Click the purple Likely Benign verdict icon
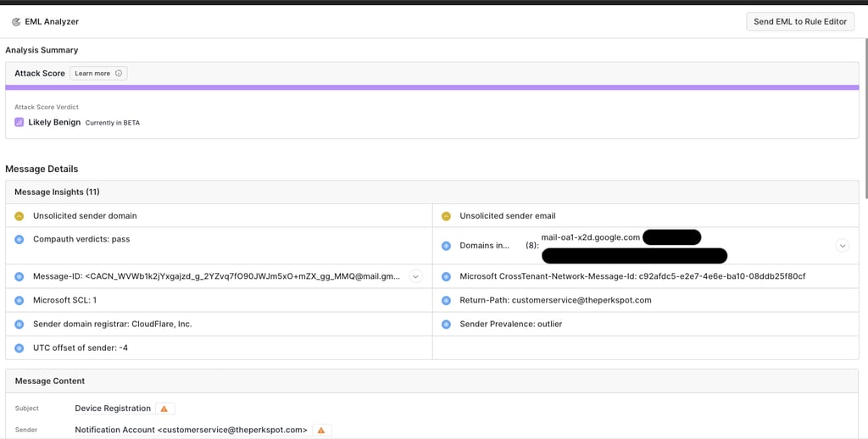Image resolution: width=868 pixels, height=439 pixels. pyautogui.click(x=19, y=122)
